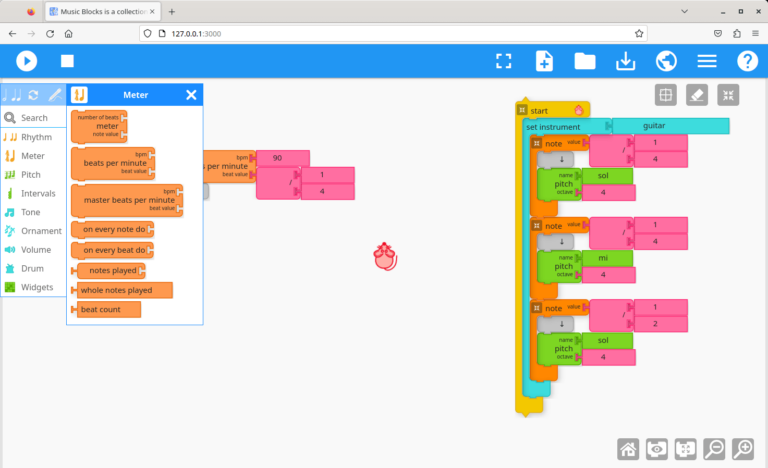Click the mouse icon on the start block
768x468 pixels.
point(579,110)
